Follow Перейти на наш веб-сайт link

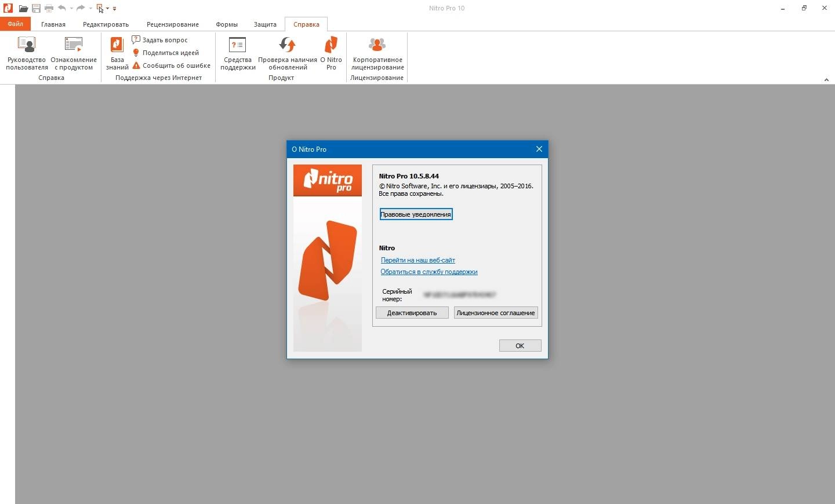pos(418,260)
